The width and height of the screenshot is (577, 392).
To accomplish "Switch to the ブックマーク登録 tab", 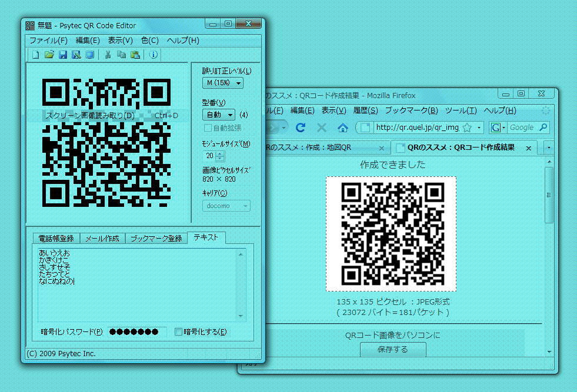I will pyautogui.click(x=156, y=238).
